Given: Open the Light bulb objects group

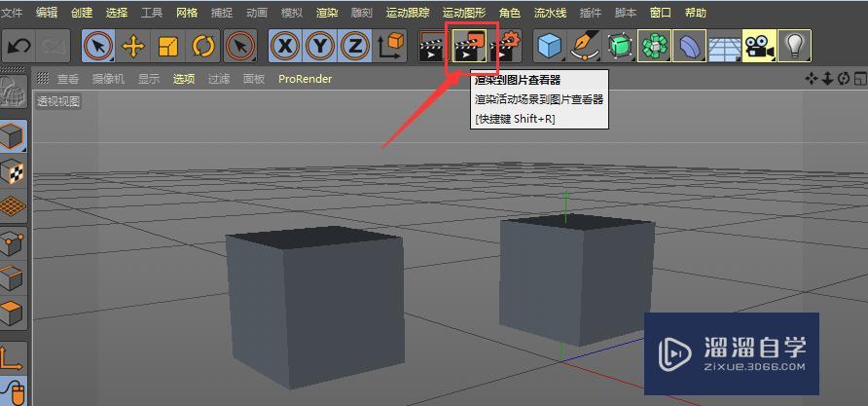Looking at the screenshot, I should [794, 46].
